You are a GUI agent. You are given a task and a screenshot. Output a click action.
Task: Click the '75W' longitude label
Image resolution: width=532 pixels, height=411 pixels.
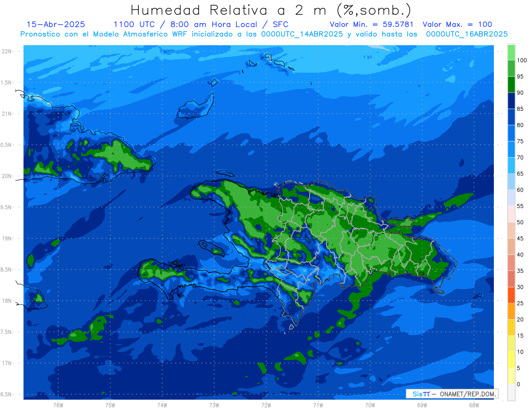[x=110, y=405]
